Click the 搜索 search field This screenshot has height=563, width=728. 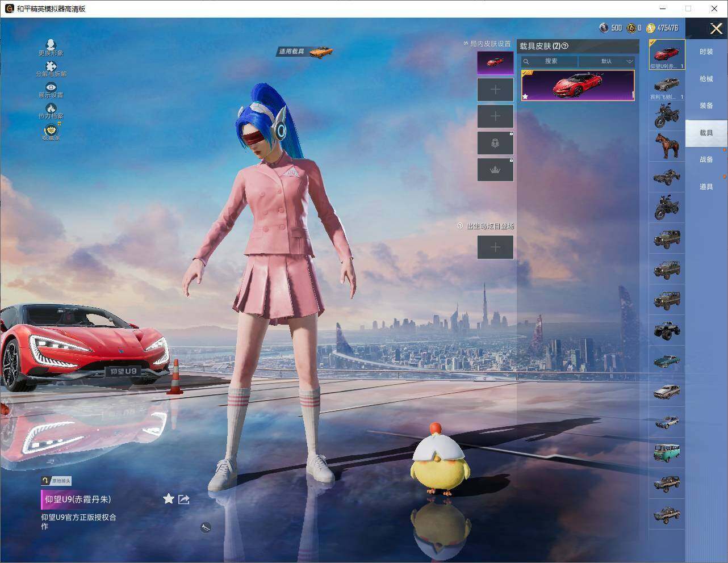(550, 61)
